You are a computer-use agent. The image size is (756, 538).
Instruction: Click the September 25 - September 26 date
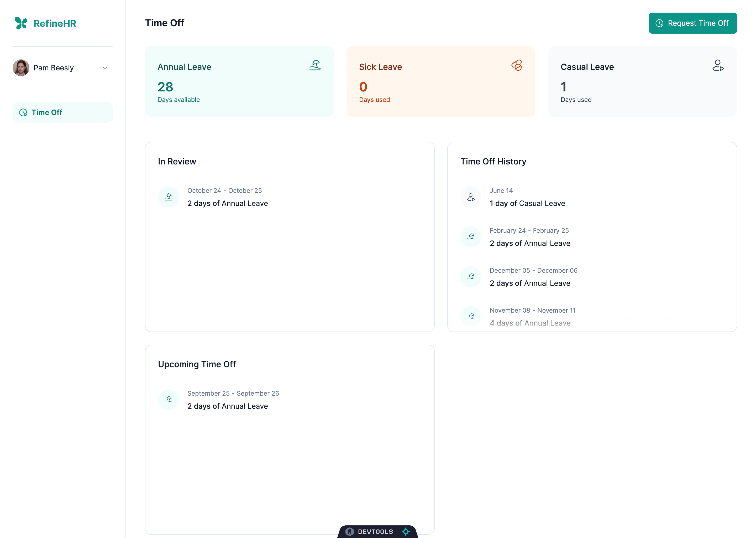(x=233, y=393)
